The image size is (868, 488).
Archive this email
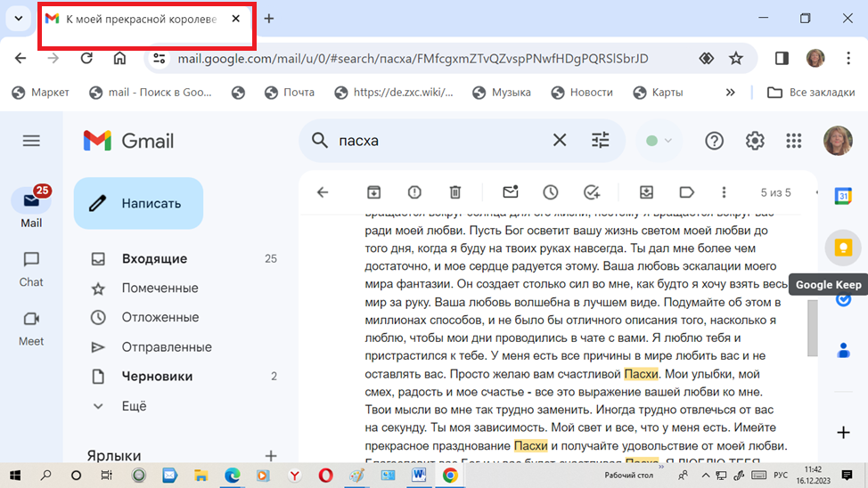[374, 192]
